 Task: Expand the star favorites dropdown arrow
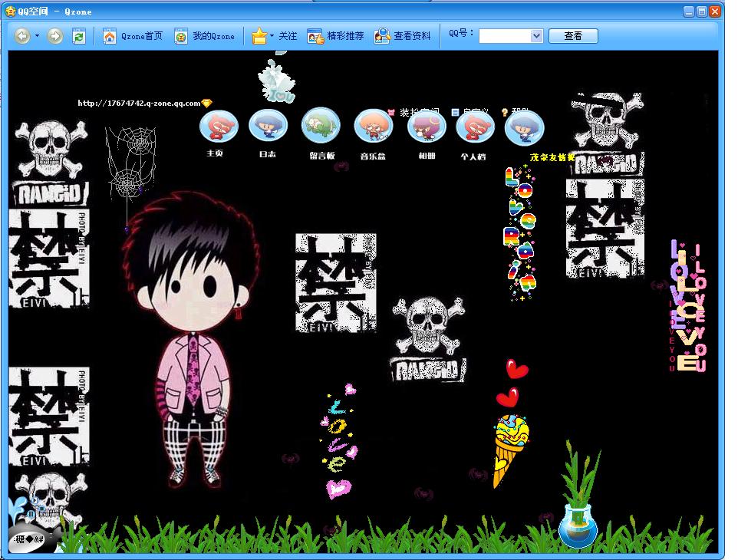[x=272, y=36]
